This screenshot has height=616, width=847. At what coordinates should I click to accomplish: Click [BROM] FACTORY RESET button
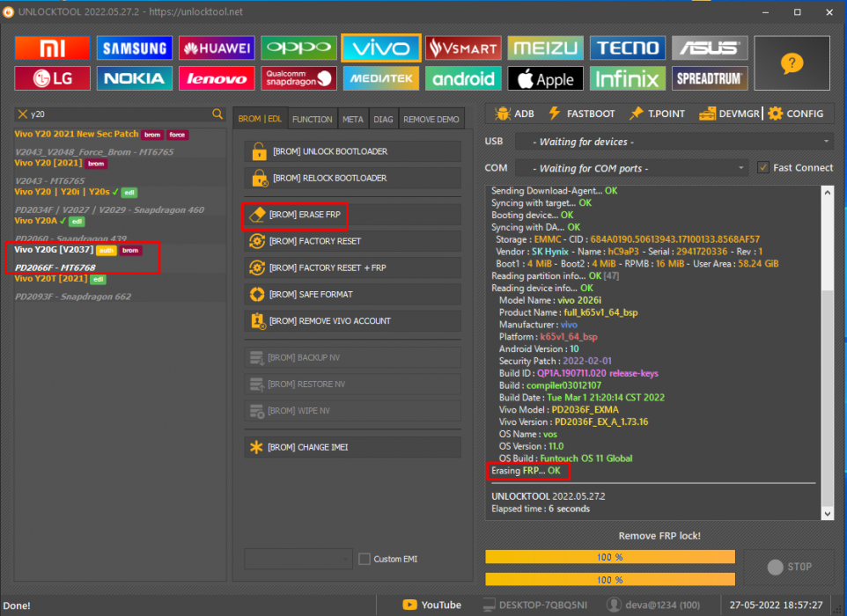click(x=353, y=241)
